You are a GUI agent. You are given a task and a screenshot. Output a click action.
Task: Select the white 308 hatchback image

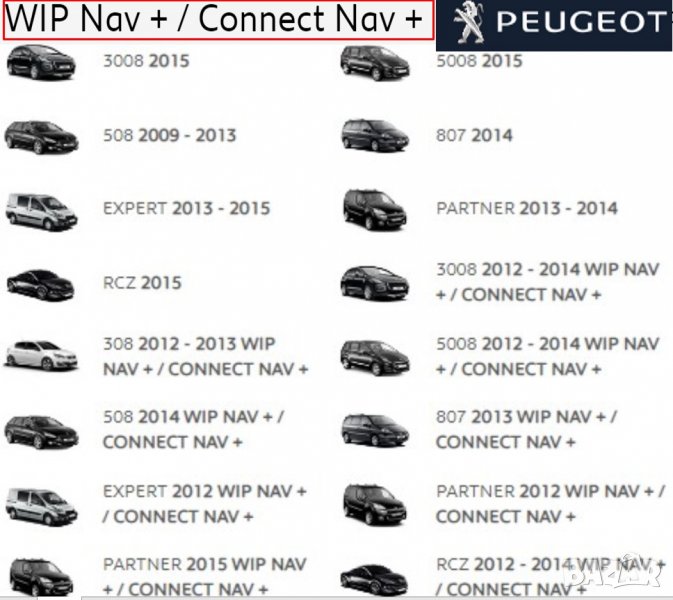(x=42, y=356)
